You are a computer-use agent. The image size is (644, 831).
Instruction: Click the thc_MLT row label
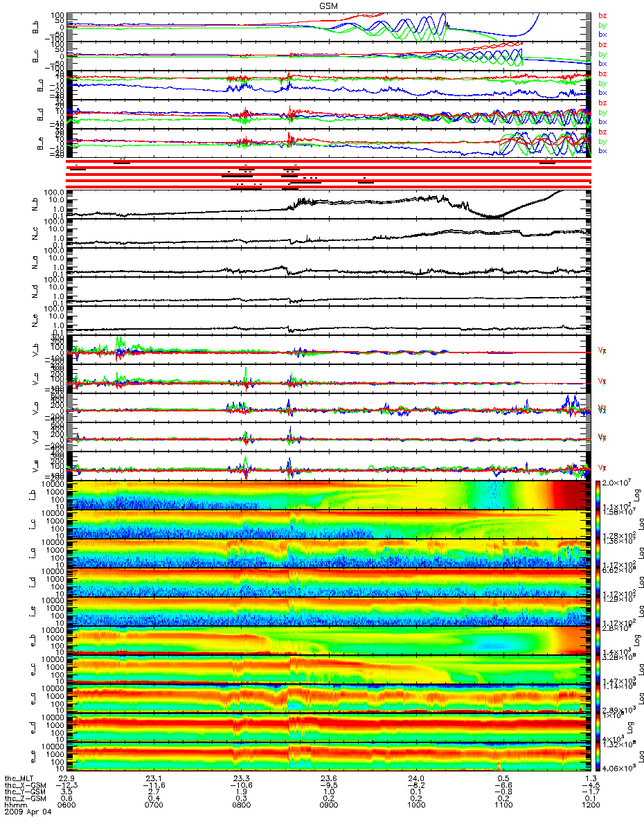click(x=19, y=778)
